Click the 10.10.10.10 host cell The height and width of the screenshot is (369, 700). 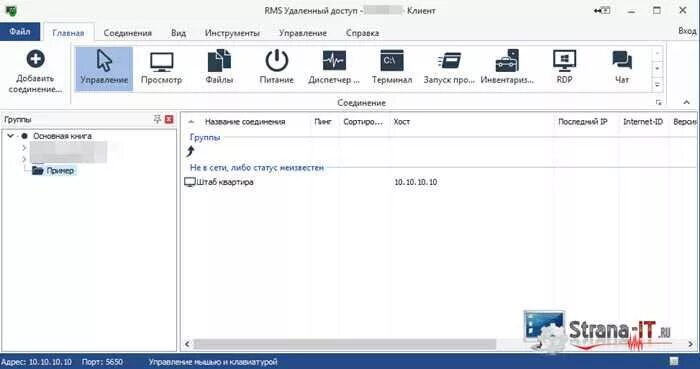pos(416,182)
